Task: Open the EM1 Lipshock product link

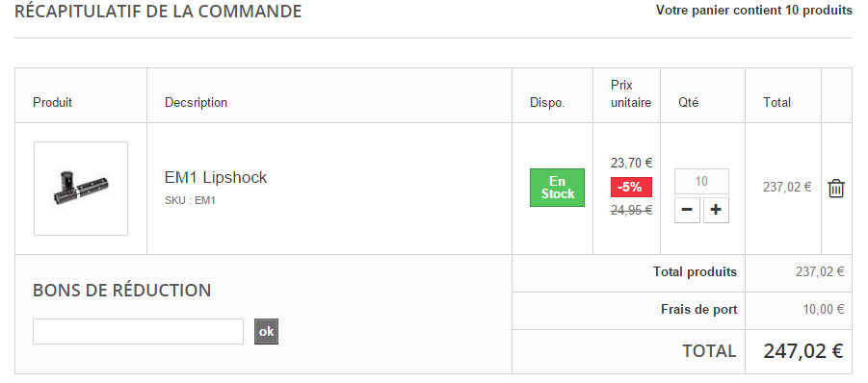Action: point(216,177)
